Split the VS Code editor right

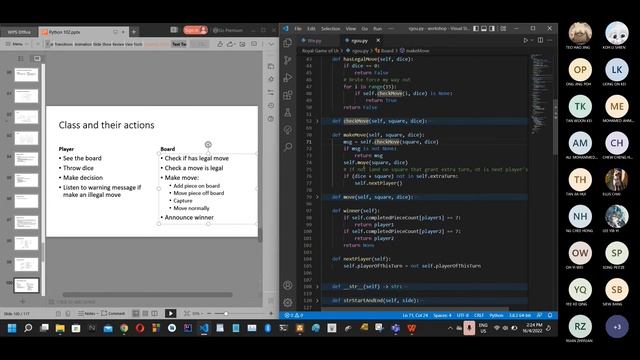pyautogui.click(x=540, y=40)
